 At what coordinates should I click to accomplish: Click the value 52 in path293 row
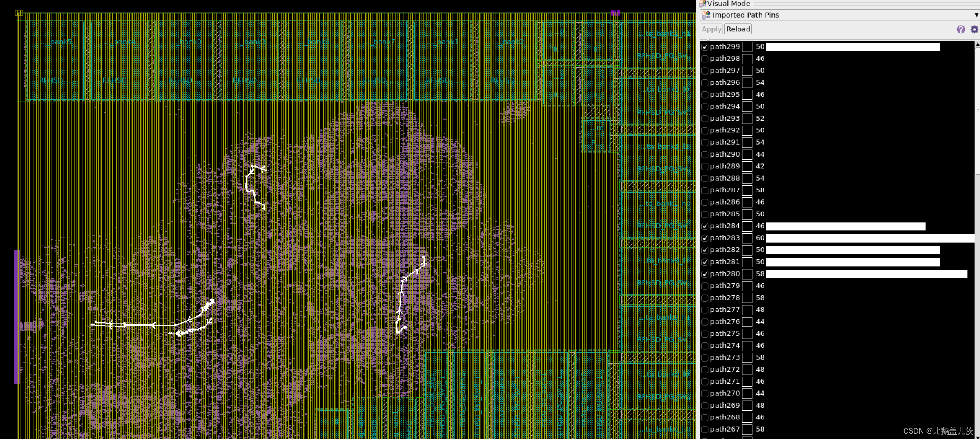coord(760,119)
